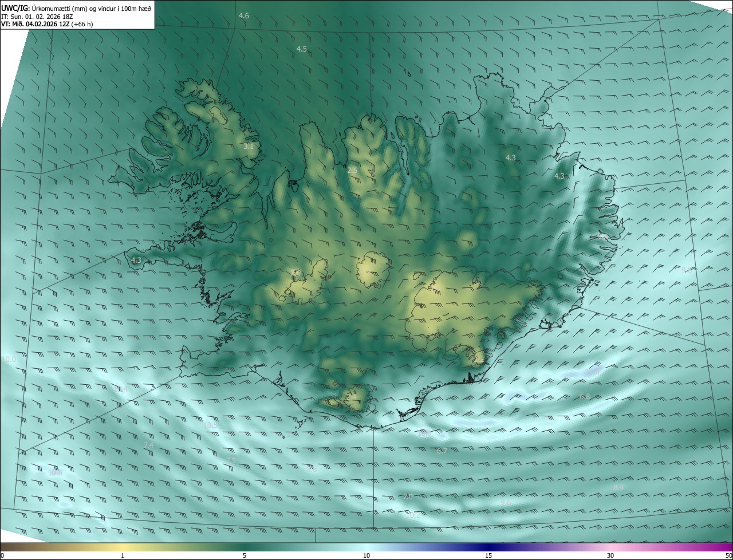This screenshot has height=560, width=733.
Task: Click the 4.5 value label
Action: (302, 49)
